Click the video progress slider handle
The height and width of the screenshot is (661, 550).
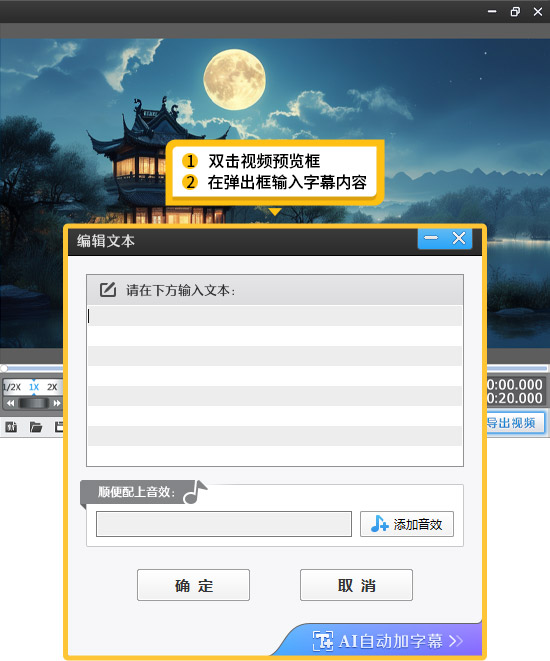click(4, 368)
